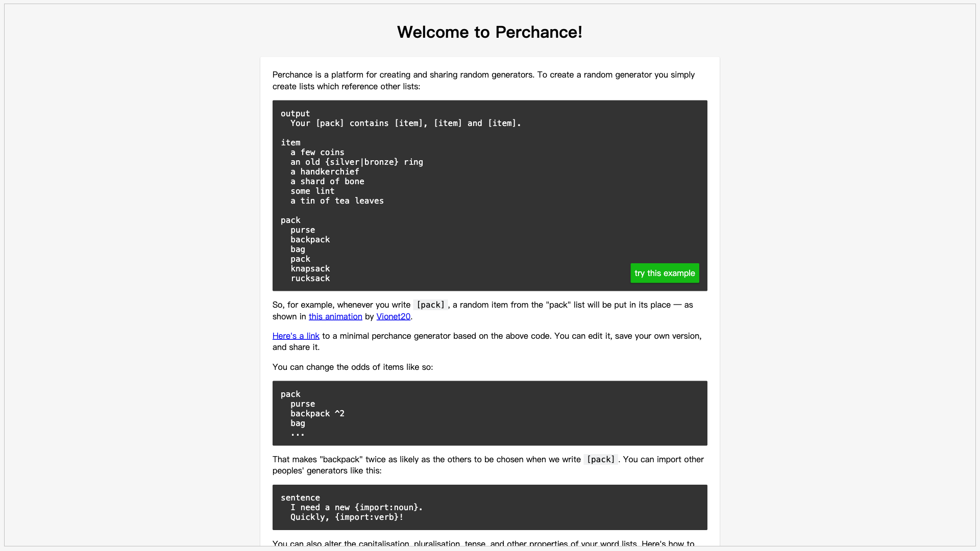This screenshot has width=980, height=551.
Task: Click the 'You can change the odds' sentence
Action: pos(353,367)
